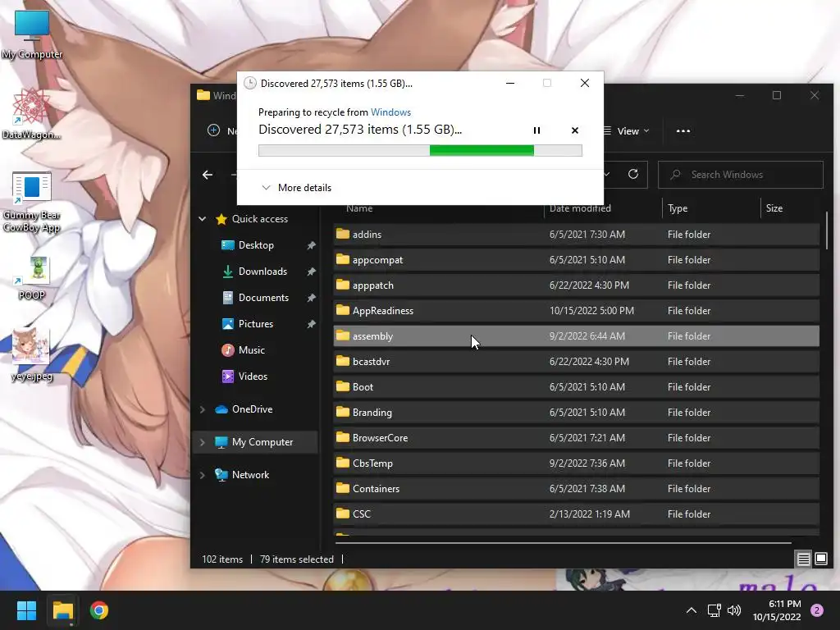Unpin Desktop using its pin icon
This screenshot has width=840, height=630.
coord(311,245)
